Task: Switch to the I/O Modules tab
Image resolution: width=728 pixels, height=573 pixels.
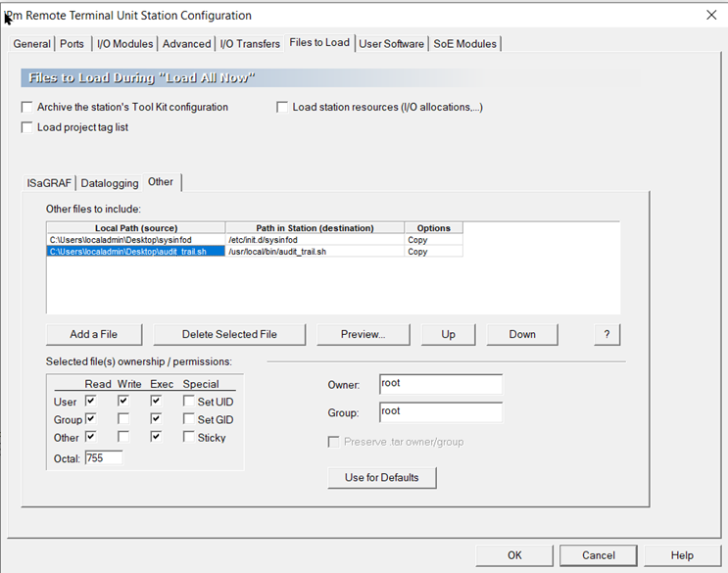Action: [124, 43]
